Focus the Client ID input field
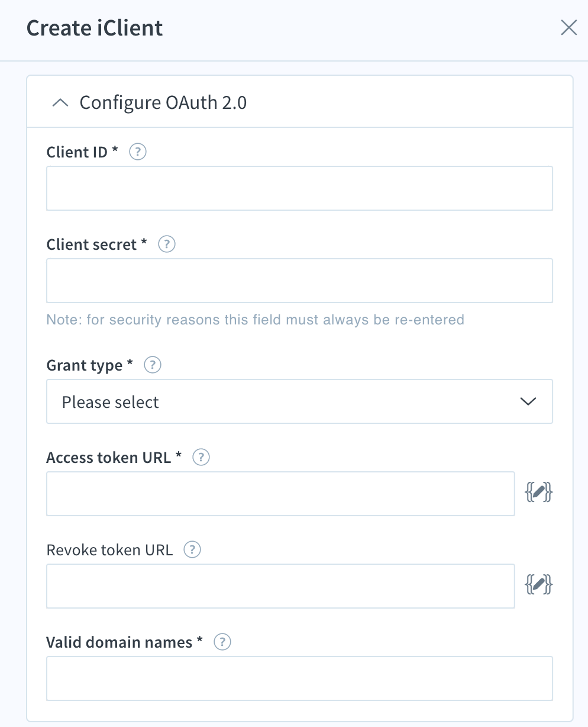The image size is (588, 727). coord(299,188)
